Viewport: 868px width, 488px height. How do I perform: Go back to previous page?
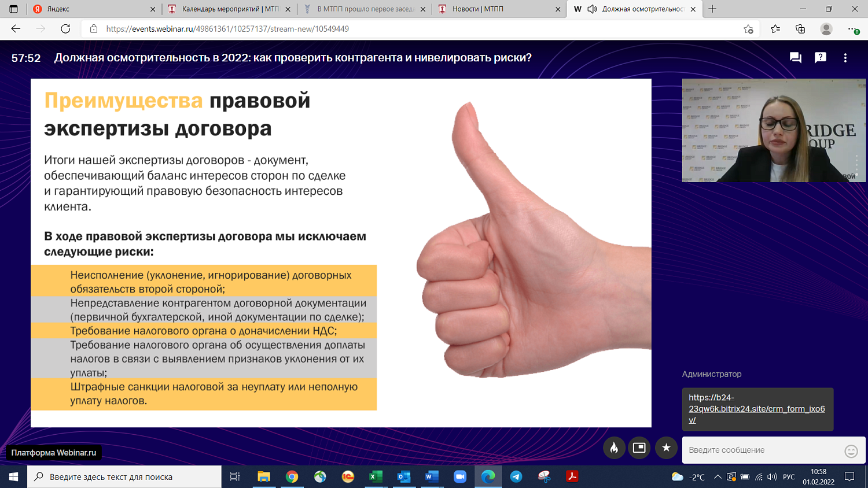click(x=16, y=29)
